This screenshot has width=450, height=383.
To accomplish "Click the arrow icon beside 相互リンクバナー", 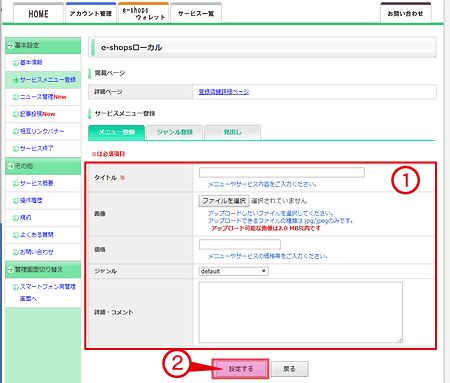I will pos(15,131).
